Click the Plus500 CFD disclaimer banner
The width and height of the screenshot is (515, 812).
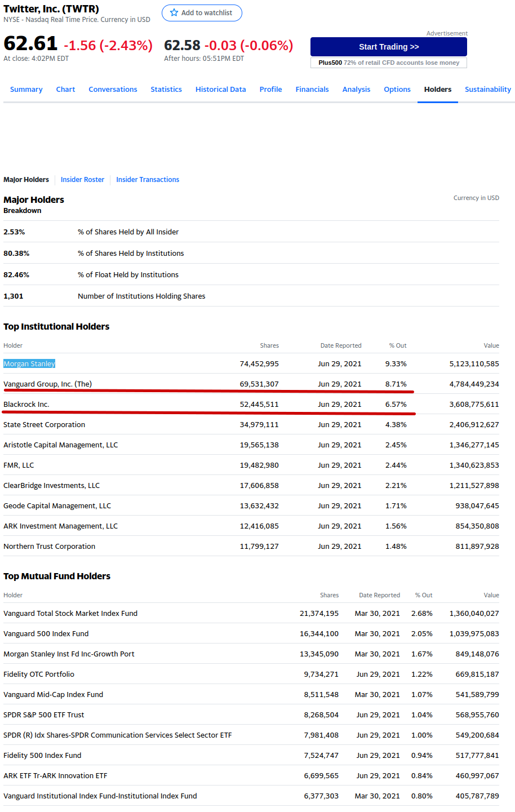coord(389,63)
